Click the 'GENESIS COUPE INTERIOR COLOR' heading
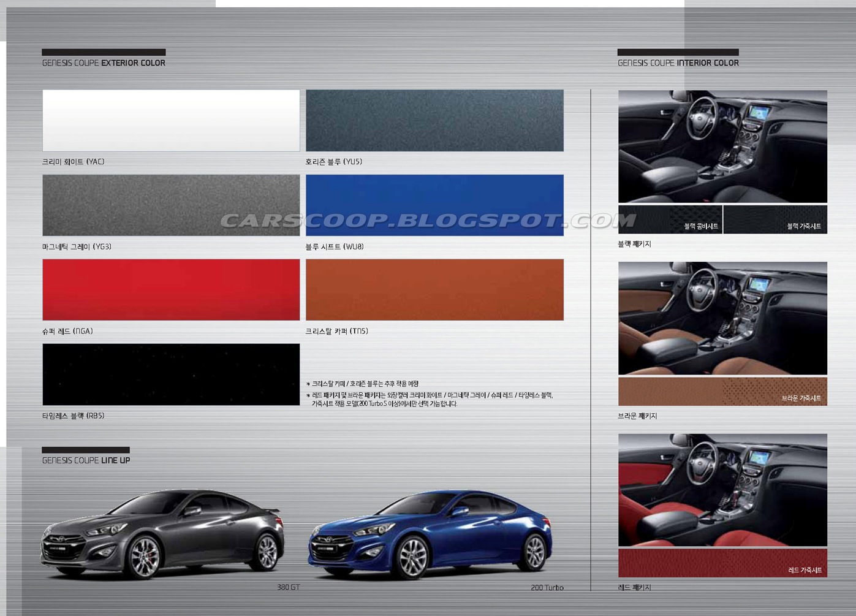The height and width of the screenshot is (616, 856). tap(678, 63)
